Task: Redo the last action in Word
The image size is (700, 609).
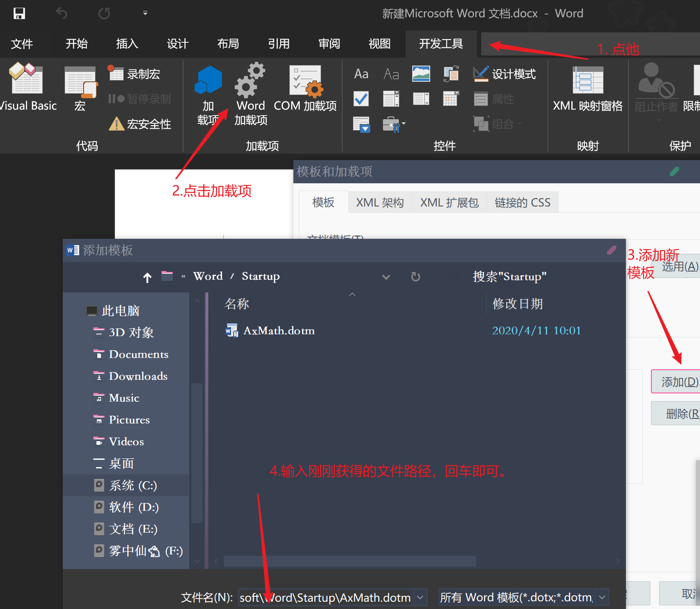Action: point(104,13)
